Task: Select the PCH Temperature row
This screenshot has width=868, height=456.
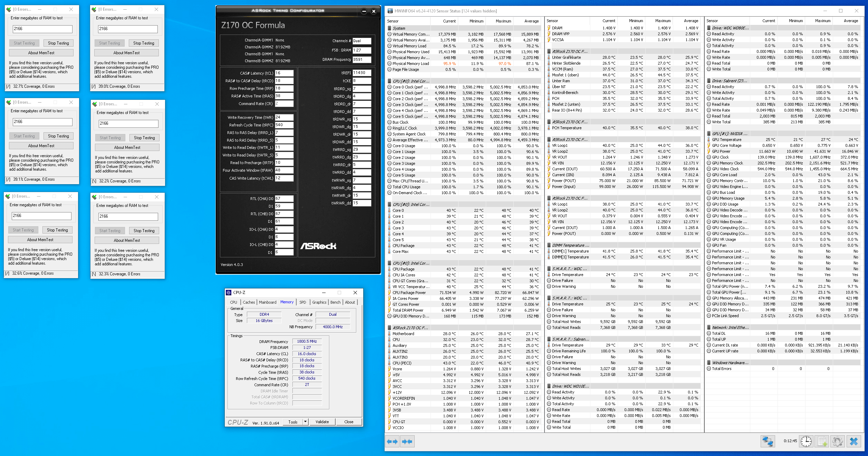Action: (623, 128)
